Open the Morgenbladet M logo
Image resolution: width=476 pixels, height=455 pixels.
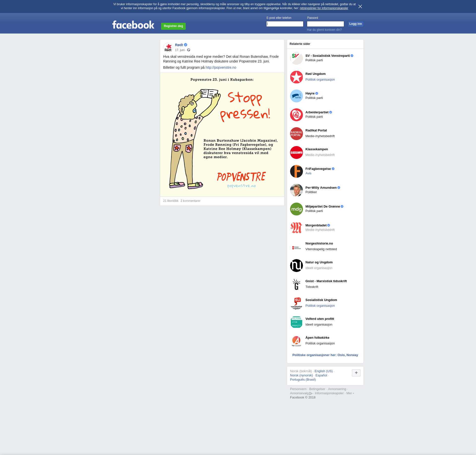(297, 228)
